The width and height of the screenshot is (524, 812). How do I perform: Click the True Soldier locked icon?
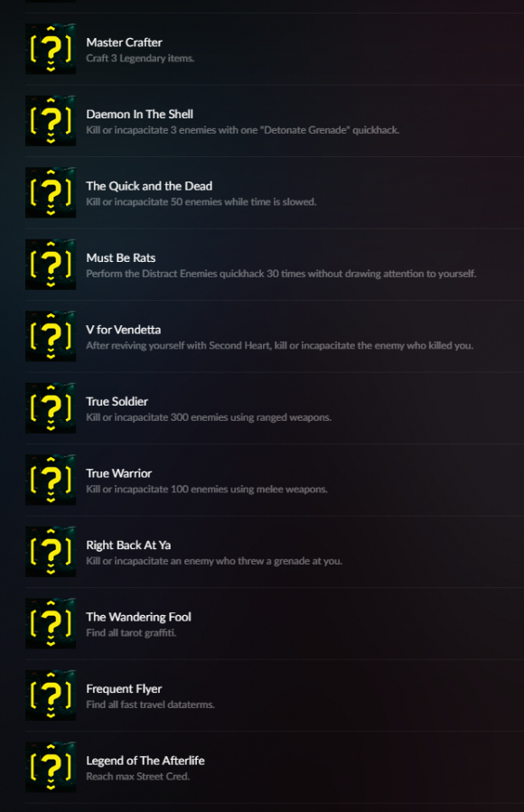51,408
